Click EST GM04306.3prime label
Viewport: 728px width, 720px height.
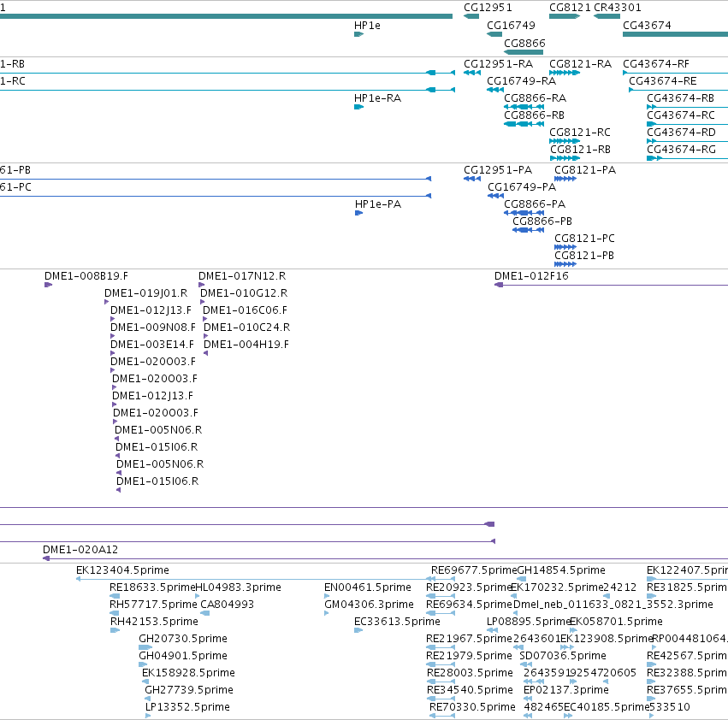[369, 605]
